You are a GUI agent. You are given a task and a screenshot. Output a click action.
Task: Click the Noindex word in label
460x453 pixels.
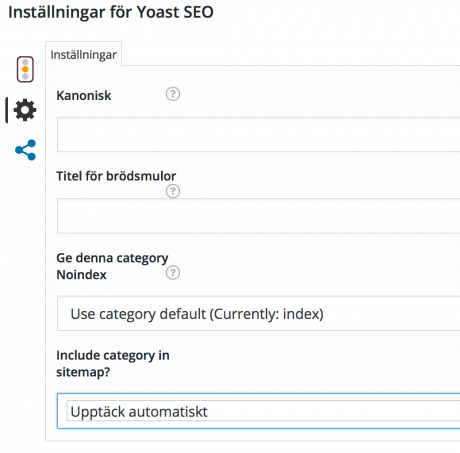[x=81, y=275]
